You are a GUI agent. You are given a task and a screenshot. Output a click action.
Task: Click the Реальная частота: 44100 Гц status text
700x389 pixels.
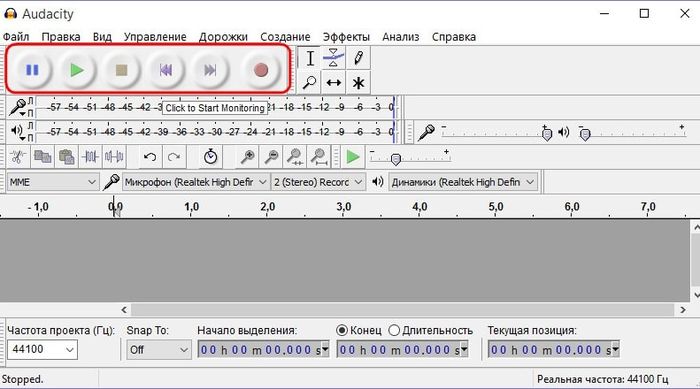602,379
